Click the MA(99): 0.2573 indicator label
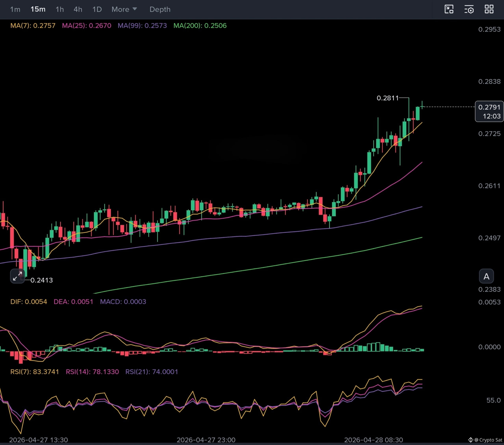504x445 pixels. (x=142, y=26)
